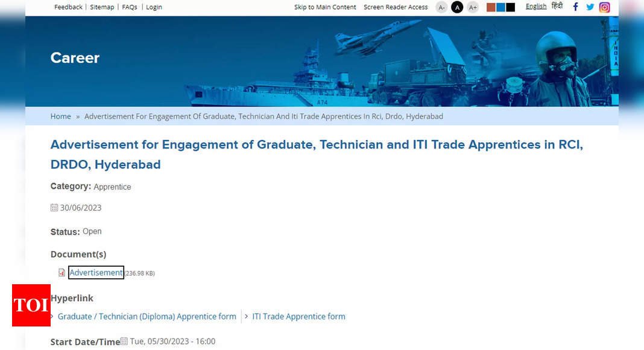Switch language to Hindi
Viewport: 644px width, 350px height.
pyautogui.click(x=557, y=6)
